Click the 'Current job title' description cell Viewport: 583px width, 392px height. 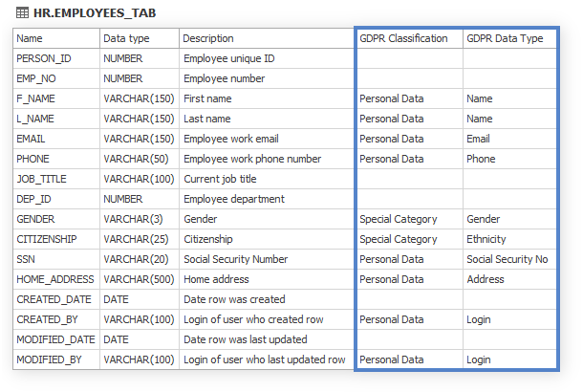coord(267,179)
